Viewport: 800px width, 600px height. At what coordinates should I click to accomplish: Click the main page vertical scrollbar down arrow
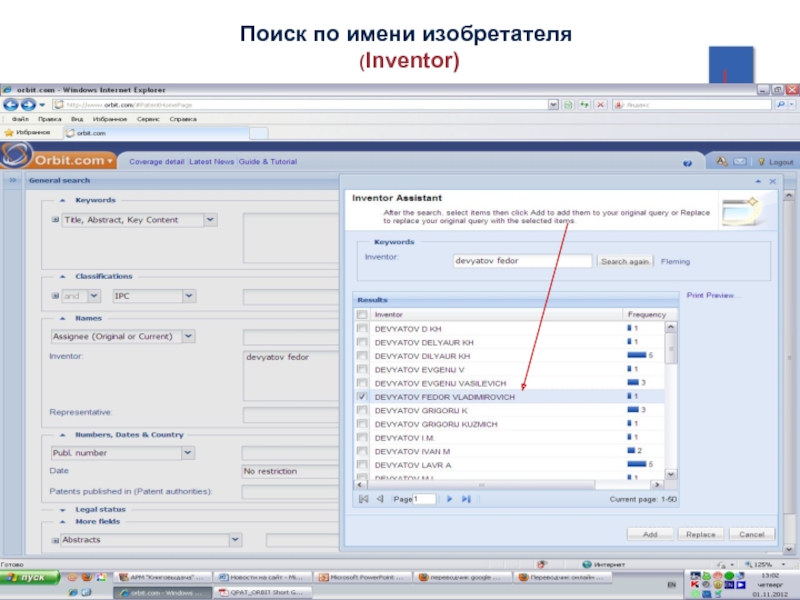pos(789,549)
